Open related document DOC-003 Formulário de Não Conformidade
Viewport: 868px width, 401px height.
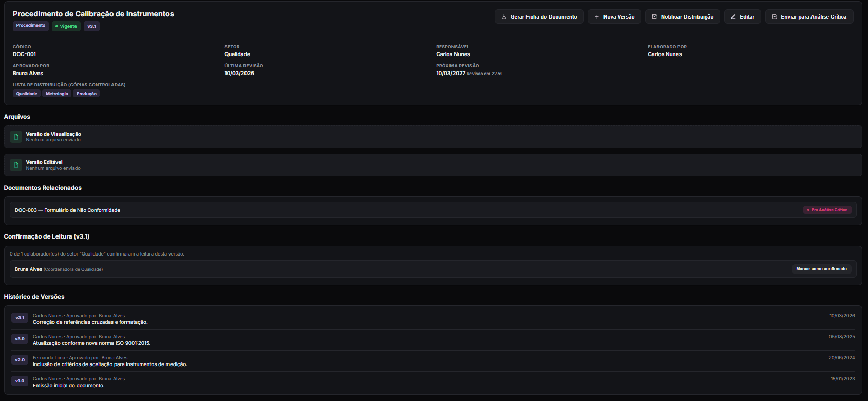[x=433, y=210]
